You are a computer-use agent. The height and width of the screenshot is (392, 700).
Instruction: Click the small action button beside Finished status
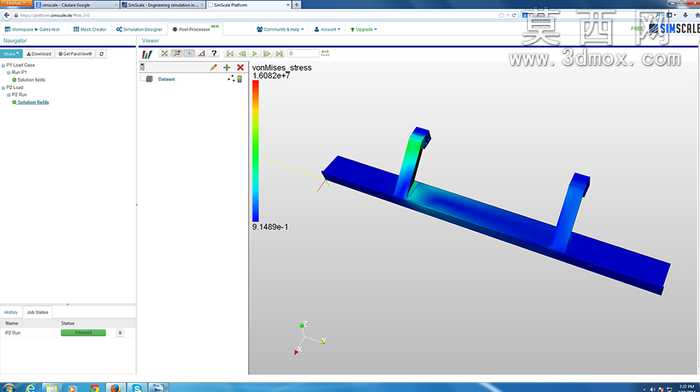120,333
